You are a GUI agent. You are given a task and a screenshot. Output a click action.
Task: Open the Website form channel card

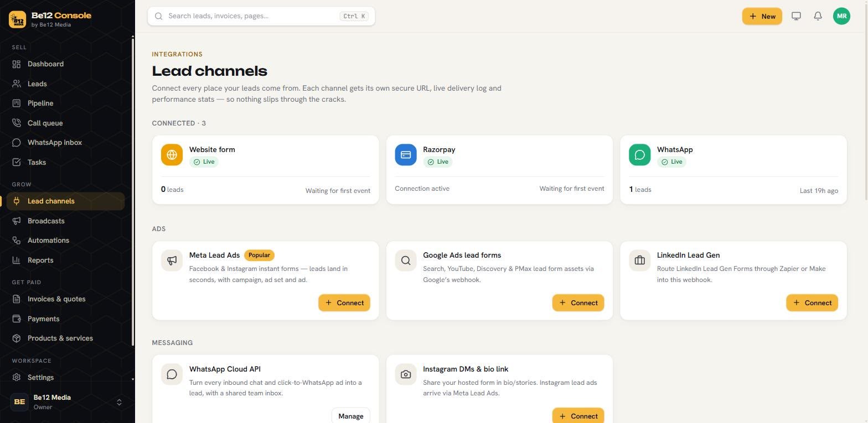[x=266, y=170]
